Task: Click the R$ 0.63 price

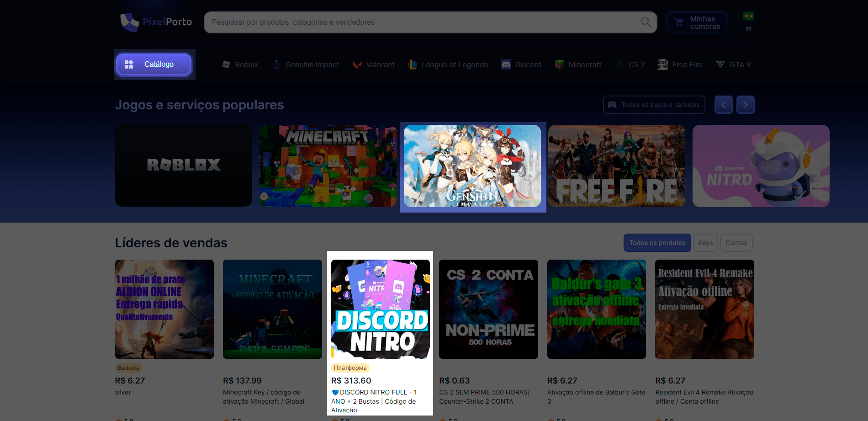Action: tap(455, 381)
